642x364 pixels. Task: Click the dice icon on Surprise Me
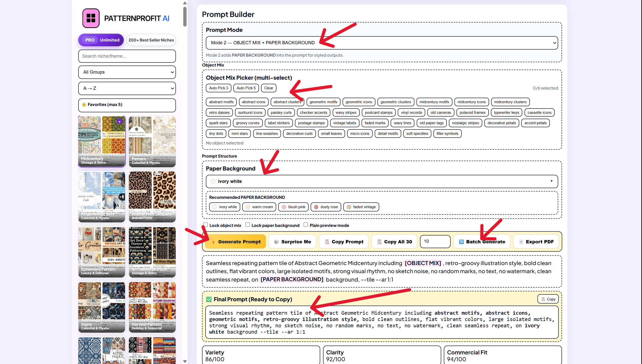tap(276, 242)
